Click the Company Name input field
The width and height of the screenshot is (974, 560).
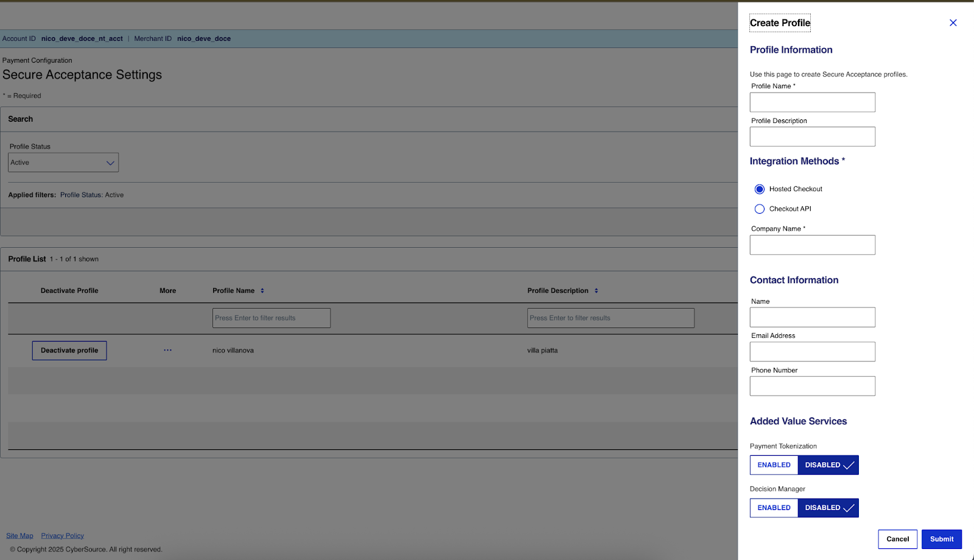pos(812,244)
